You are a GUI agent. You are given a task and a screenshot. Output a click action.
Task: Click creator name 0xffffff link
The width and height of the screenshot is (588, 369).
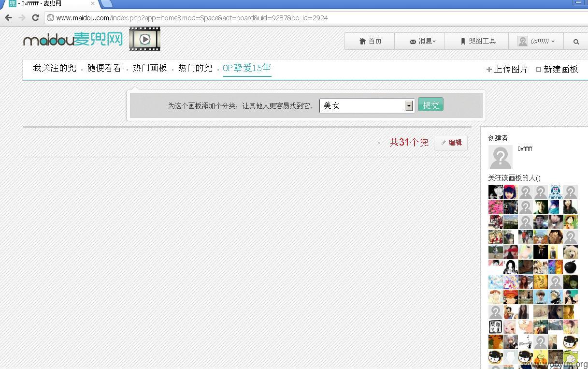click(x=525, y=149)
